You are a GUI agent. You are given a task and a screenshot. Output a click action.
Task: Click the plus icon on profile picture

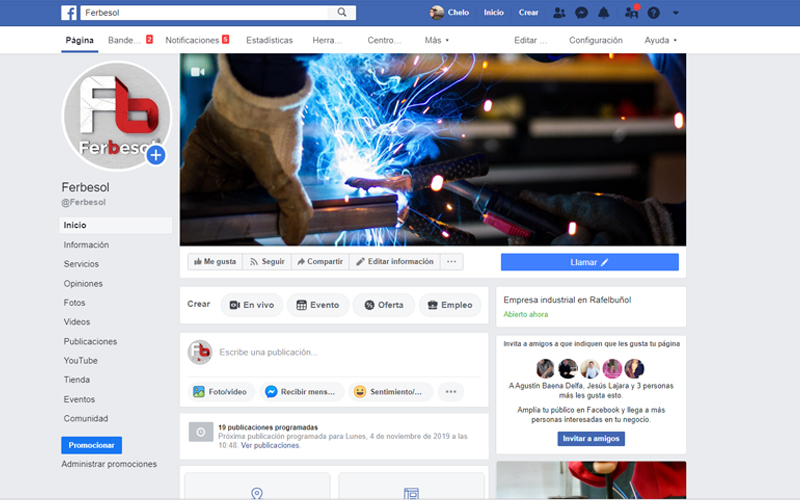tap(156, 155)
